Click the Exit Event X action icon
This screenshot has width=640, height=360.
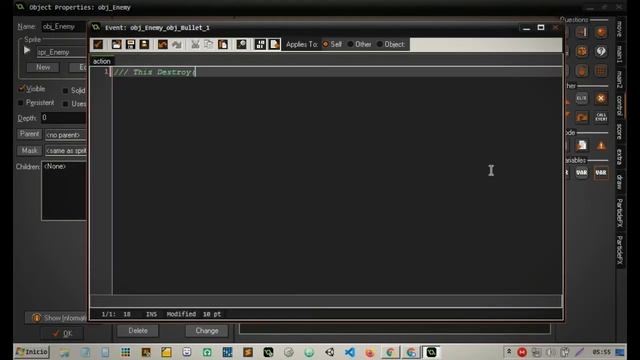(x=601, y=98)
